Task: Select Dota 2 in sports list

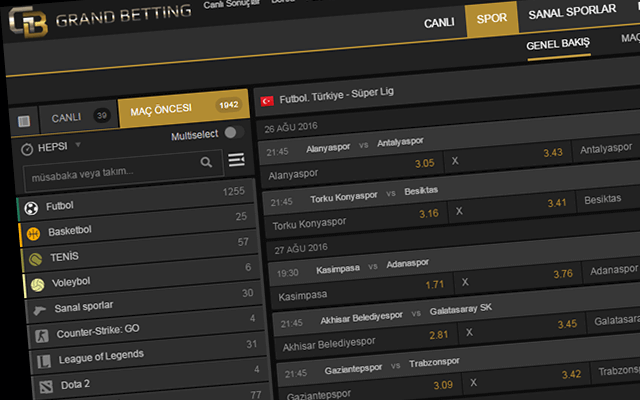Action: (x=151, y=378)
